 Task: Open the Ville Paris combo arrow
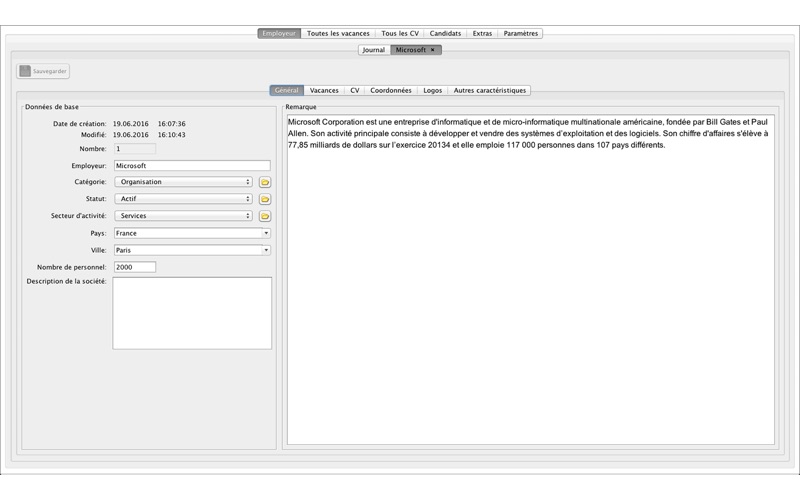pyautogui.click(x=266, y=251)
